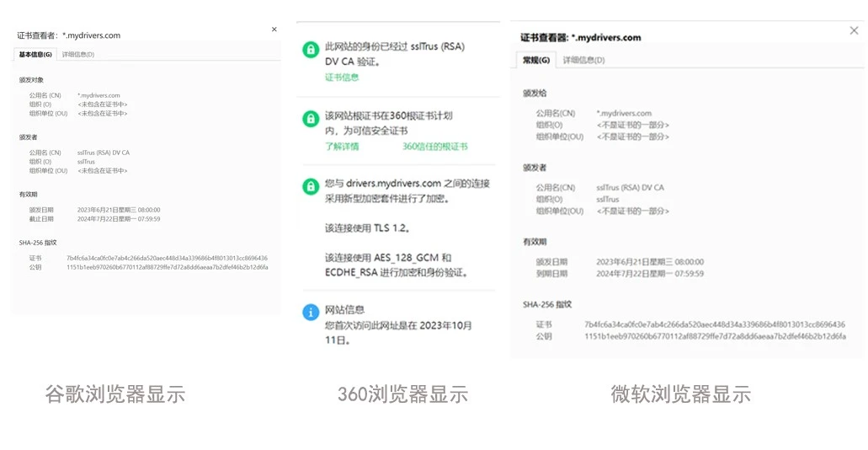
Task: Select 颁发对象 heading in Chrome viewer
Action: tap(31, 80)
